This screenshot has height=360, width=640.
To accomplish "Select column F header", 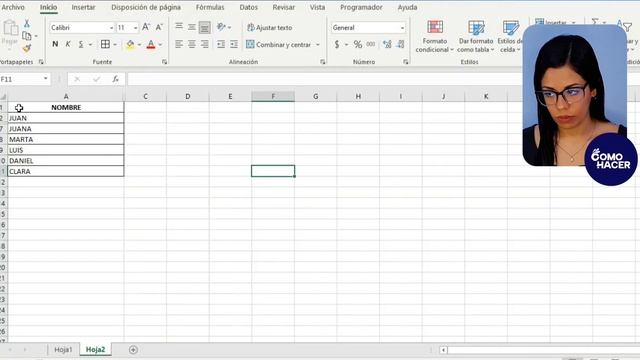I will click(273, 96).
